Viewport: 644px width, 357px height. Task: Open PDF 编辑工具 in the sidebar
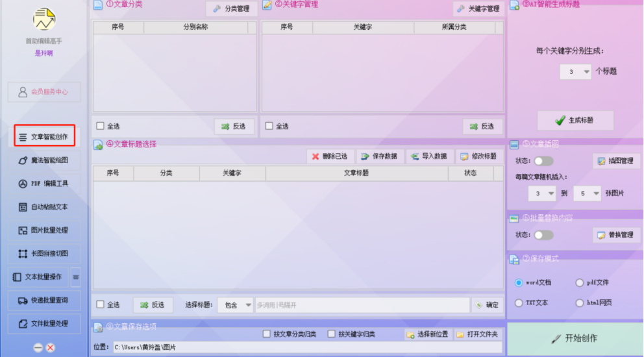click(x=44, y=184)
